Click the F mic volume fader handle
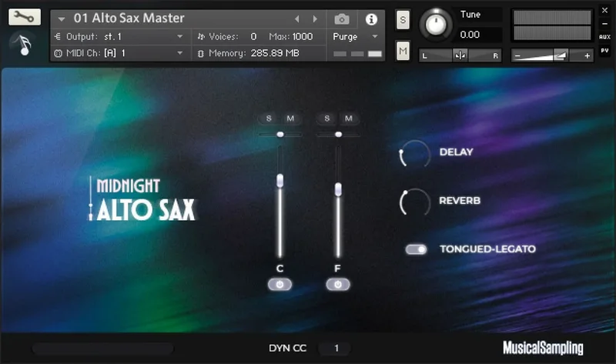Viewport: 616px width, 364px height. point(338,189)
